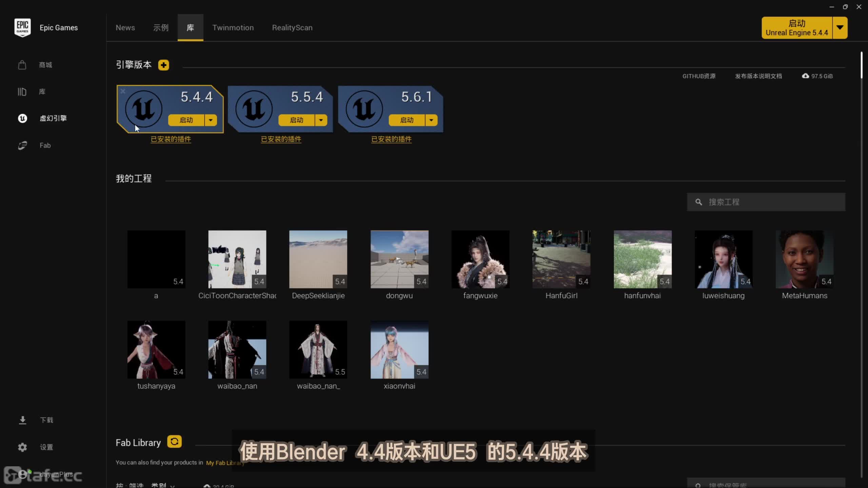Image resolution: width=868 pixels, height=488 pixels.
Task: Open the Downloads icon in sidebar
Action: pyautogui.click(x=22, y=420)
